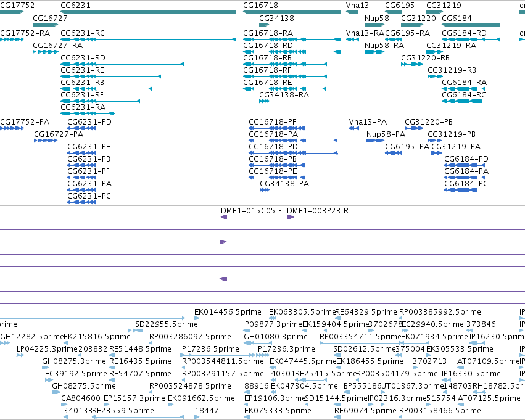Click protein CG6231-PD
This screenshot has height=420, width=525.
click(89, 122)
